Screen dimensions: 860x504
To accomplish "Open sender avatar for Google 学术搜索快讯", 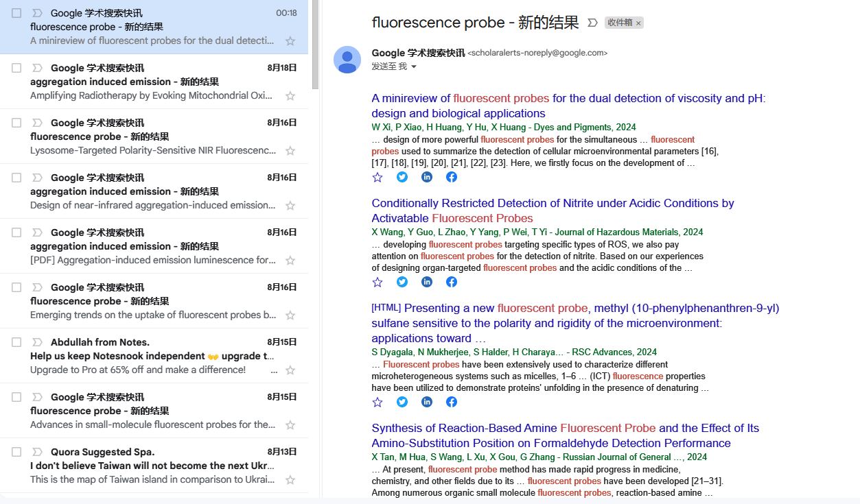I will click(x=347, y=60).
